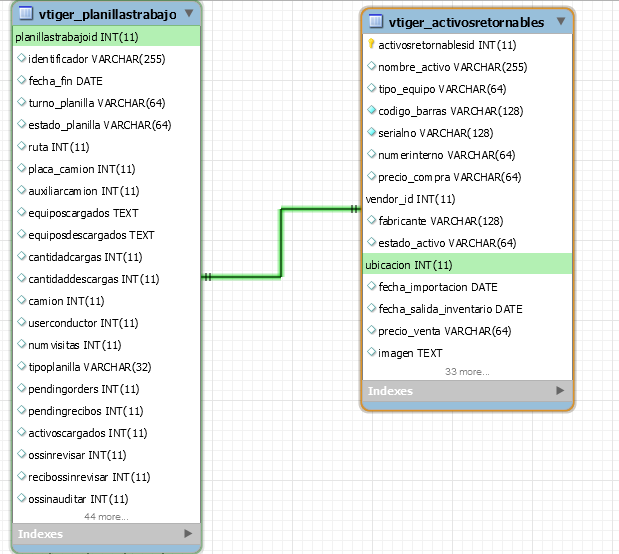Click the filled diamond icon beside serialno
The width and height of the screenshot is (619, 554).
click(x=371, y=132)
